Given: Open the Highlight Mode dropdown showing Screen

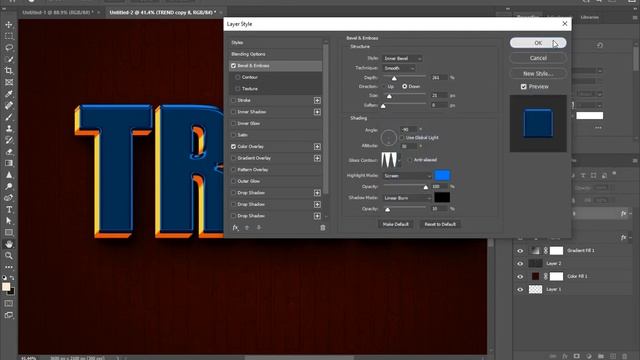Looking at the screenshot, I should pyautogui.click(x=407, y=176).
